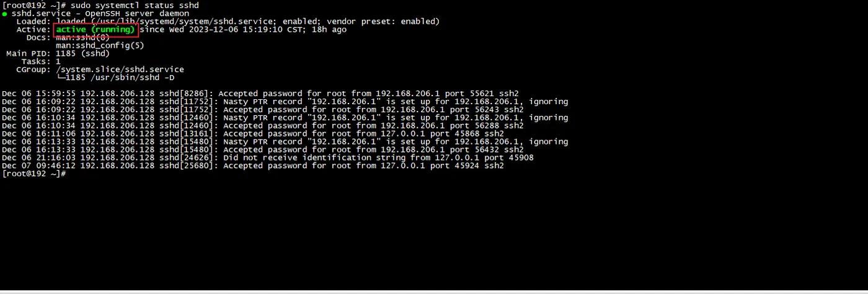868x294 pixels.
Task: Click the Main PID 1185 (sshd) value
Action: (82, 54)
